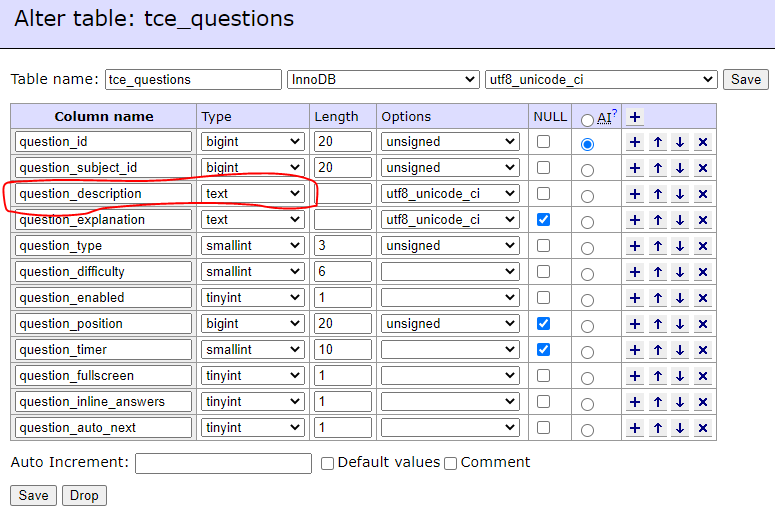The height and width of the screenshot is (513, 775).
Task: Click Save button beside Drop
Action: [x=33, y=495]
